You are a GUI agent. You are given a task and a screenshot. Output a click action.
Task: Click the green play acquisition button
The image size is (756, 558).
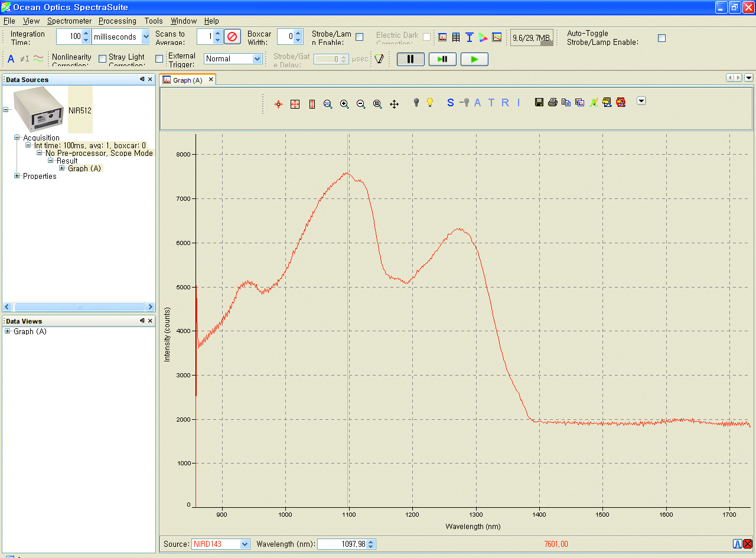pyautogui.click(x=474, y=58)
